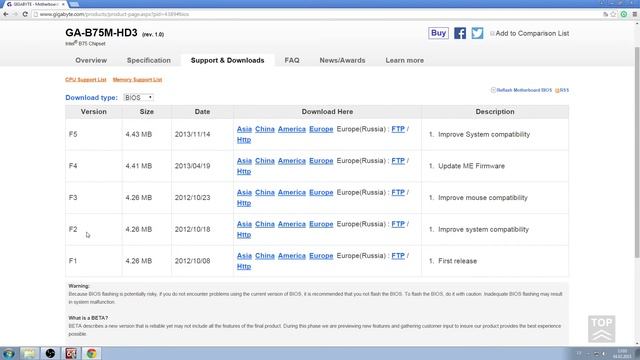The image size is (640, 360).
Task: Bookmark the page with the star icon
Action: pos(613,14)
